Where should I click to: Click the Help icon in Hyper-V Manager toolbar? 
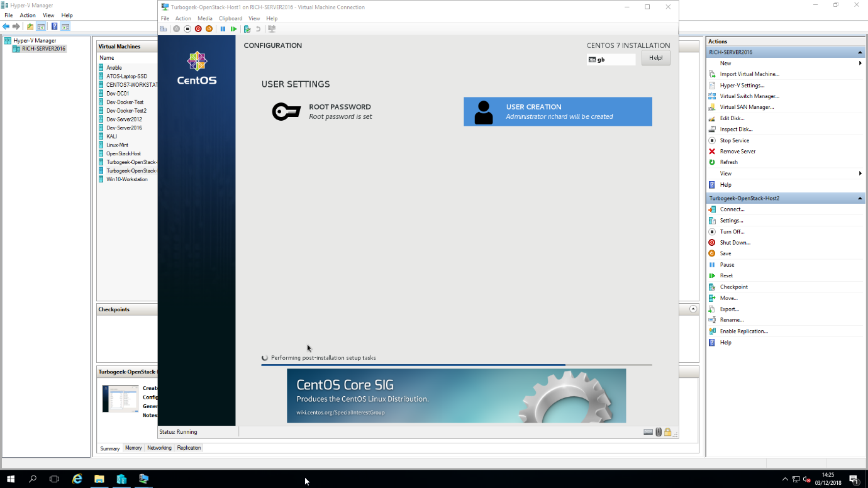click(x=55, y=26)
